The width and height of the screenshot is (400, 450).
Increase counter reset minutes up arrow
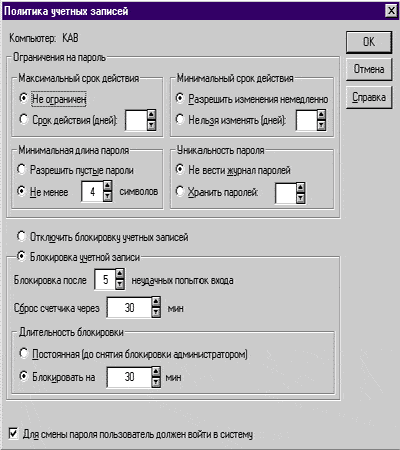[156, 302]
